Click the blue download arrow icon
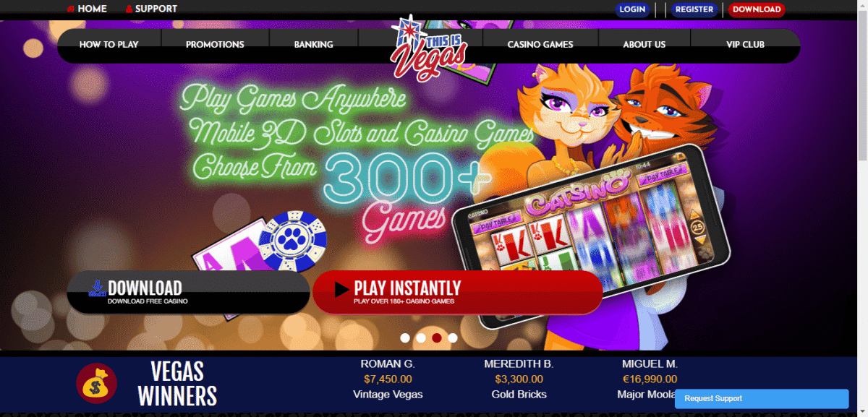This screenshot has height=417, width=868. click(96, 288)
